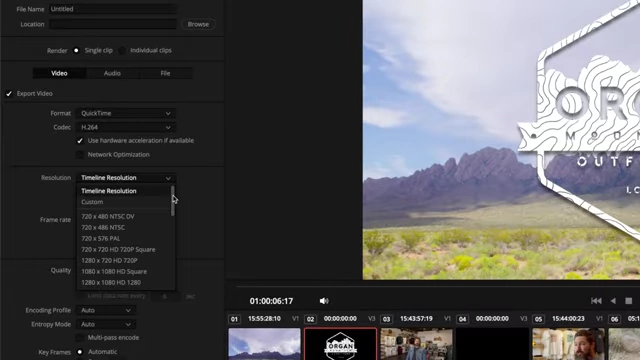This screenshot has height=360, width=640.
Task: Choose 1080 x 1080 HD Square
Action: click(124, 272)
